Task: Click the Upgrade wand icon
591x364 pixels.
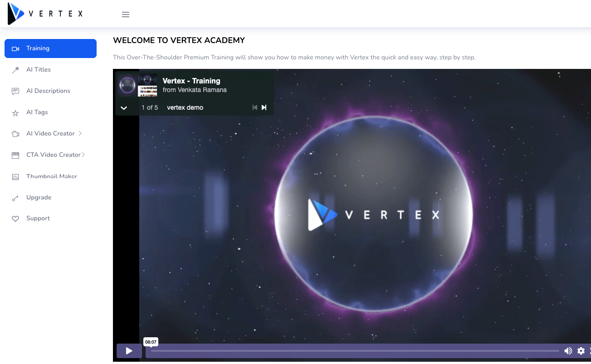Action: [x=16, y=197]
